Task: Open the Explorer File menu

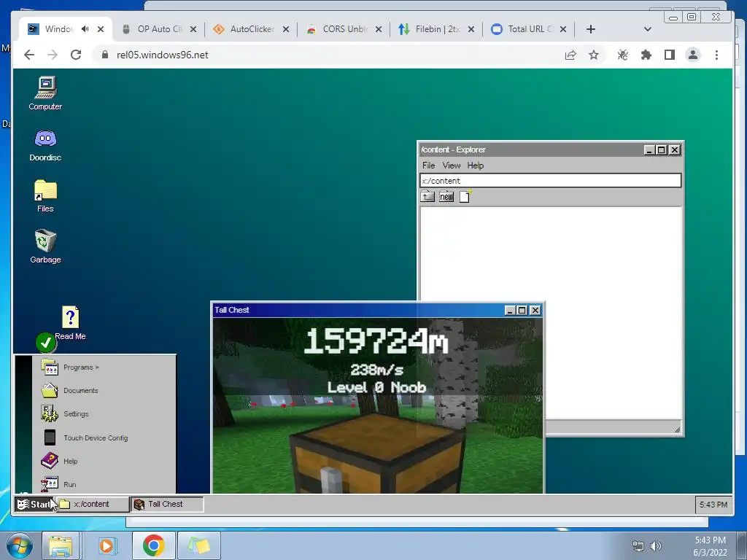Action: pos(428,166)
